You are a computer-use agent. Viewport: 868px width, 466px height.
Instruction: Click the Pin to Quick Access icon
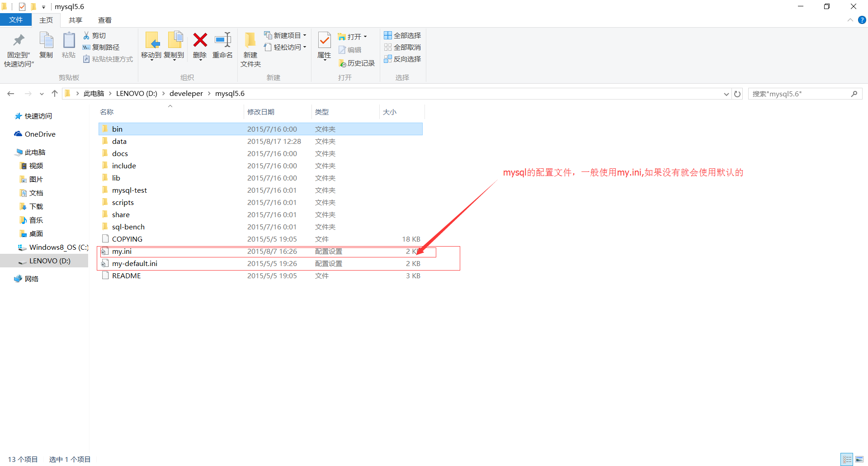(19, 41)
